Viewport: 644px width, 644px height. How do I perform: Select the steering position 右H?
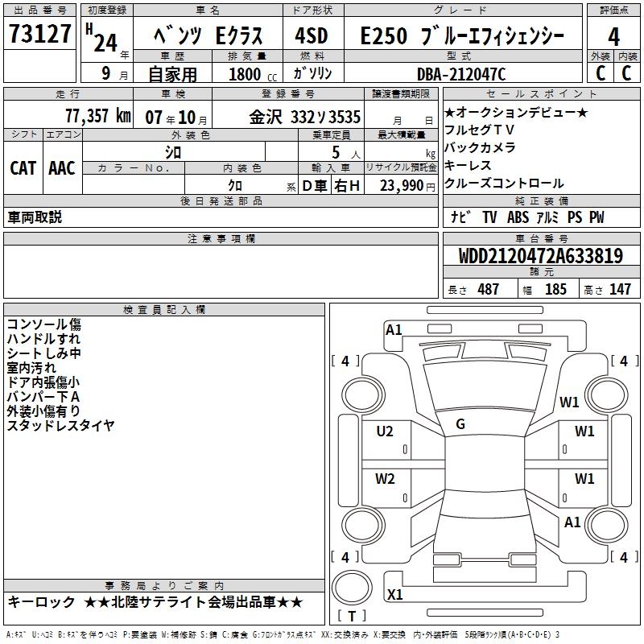pyautogui.click(x=347, y=186)
